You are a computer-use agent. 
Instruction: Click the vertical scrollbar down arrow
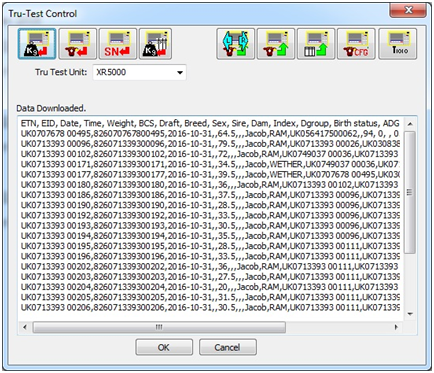click(x=410, y=314)
